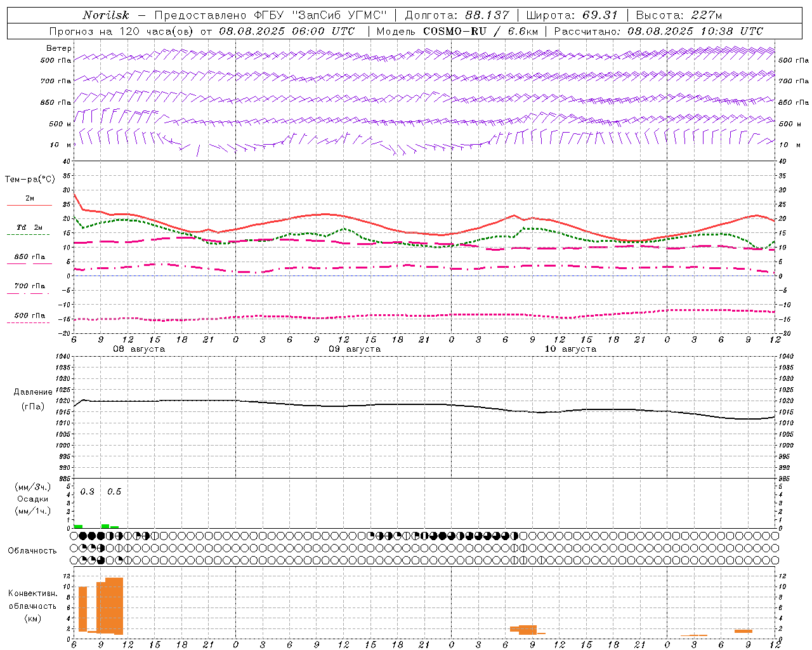Click the solid red 2м legend line
The width and height of the screenshot is (812, 650).
(29, 205)
